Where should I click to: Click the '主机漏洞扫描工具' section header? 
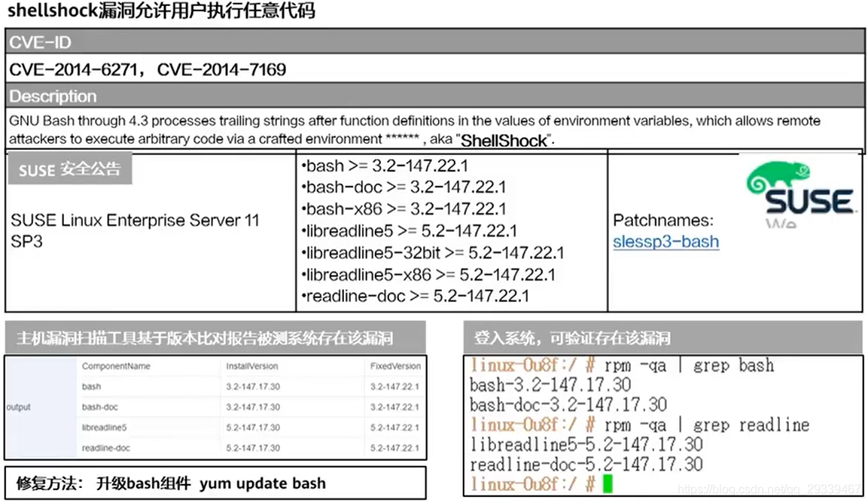pyautogui.click(x=215, y=337)
